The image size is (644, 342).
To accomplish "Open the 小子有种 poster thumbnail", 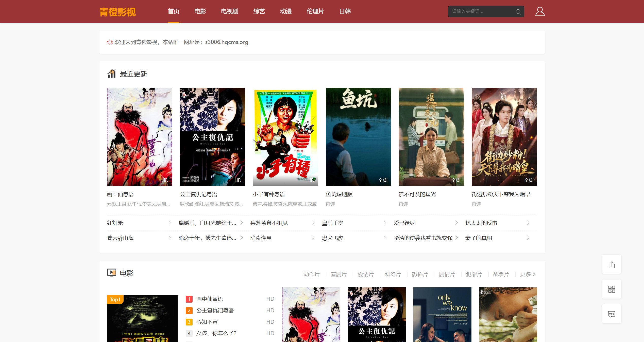I will [285, 137].
